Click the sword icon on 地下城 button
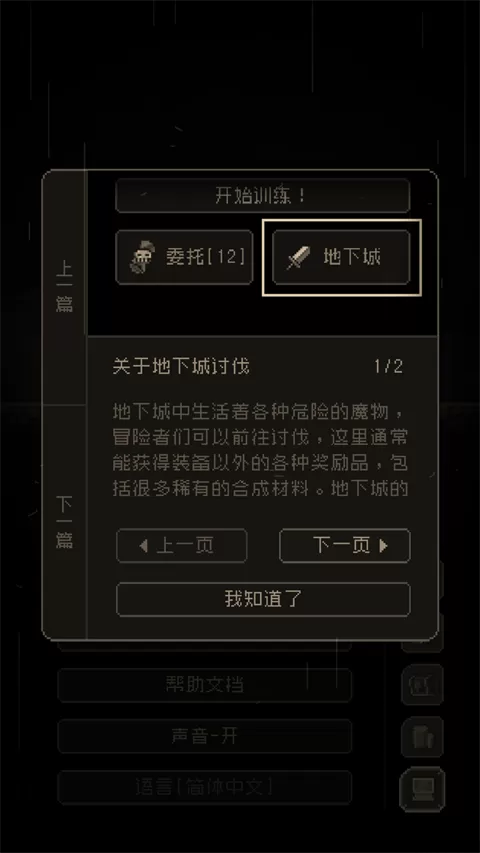480x853 pixels. tap(298, 258)
